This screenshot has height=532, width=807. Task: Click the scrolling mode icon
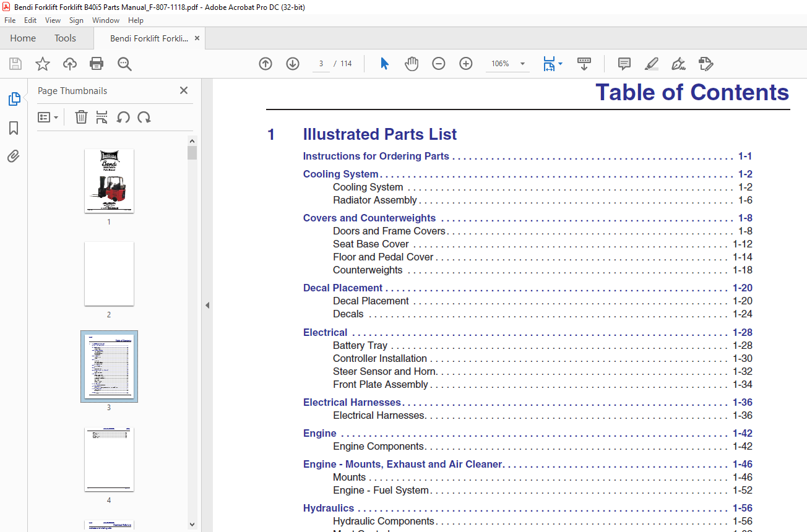click(584, 64)
